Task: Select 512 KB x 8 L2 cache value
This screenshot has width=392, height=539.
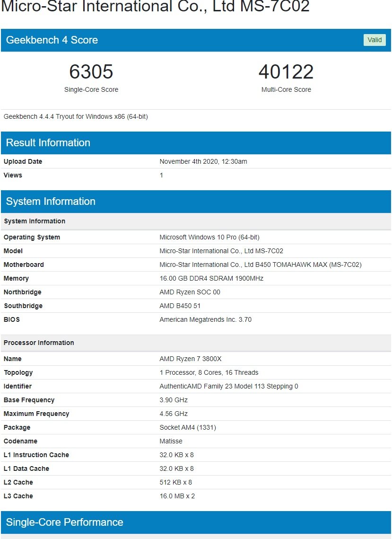Action: tap(175, 483)
